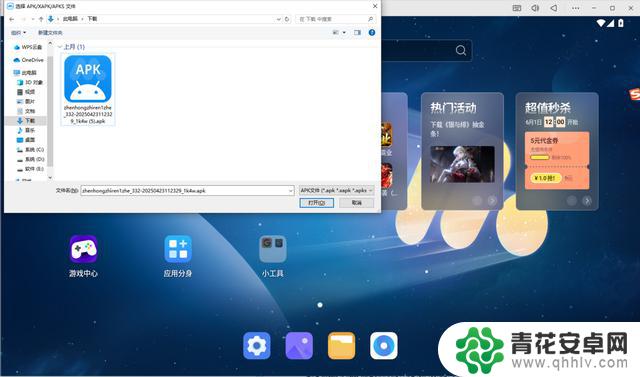640x377 pixels.
Task: Open the yellow File Manager in the dock
Action: pyautogui.click(x=341, y=346)
